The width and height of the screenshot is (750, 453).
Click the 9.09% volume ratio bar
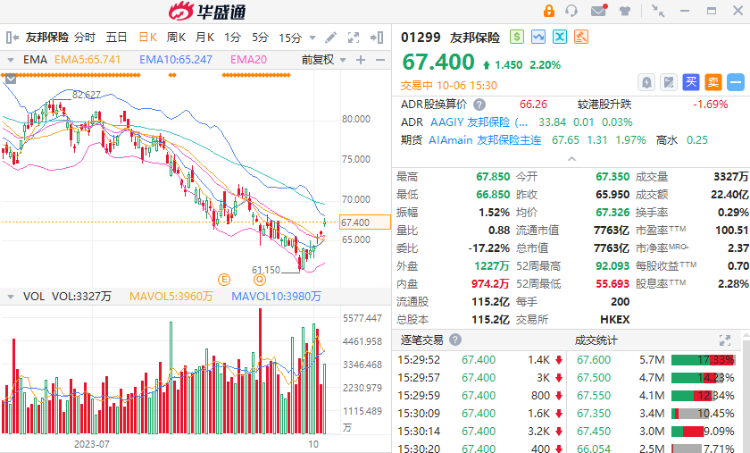pyautogui.click(x=703, y=431)
